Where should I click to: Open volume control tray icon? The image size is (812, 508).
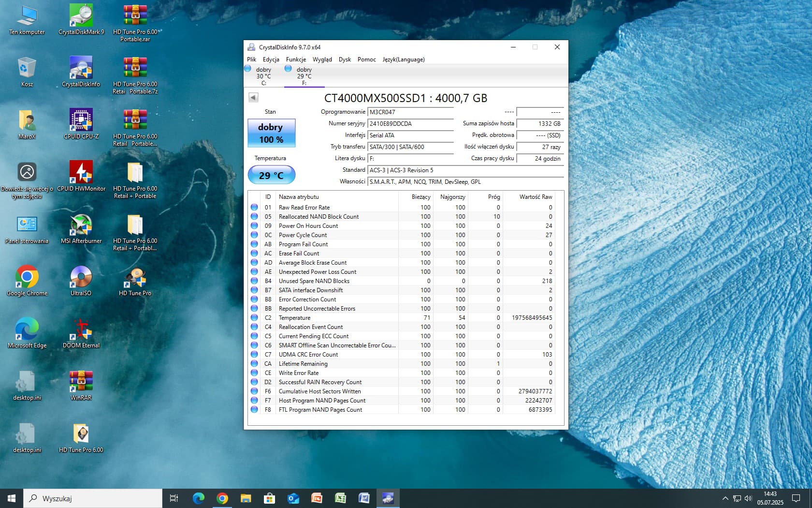[748, 498]
